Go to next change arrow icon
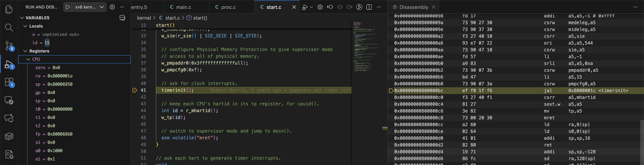Image resolution: width=644 pixels, height=165 pixels. [x=349, y=7]
